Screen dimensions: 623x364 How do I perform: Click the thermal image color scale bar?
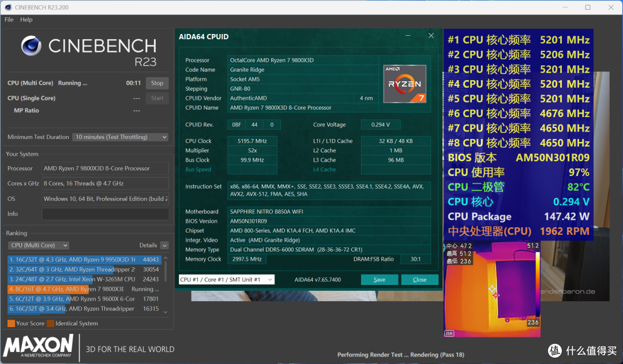click(538, 284)
